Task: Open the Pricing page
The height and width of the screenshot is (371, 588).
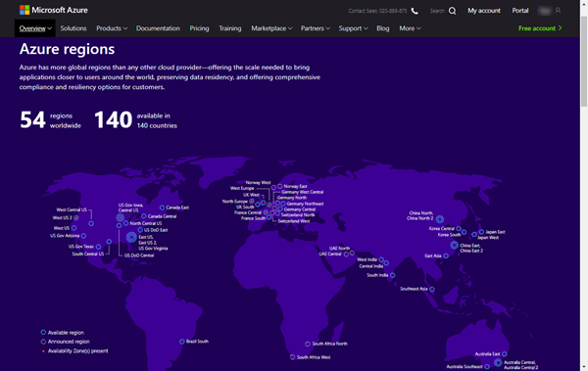Action: point(199,28)
